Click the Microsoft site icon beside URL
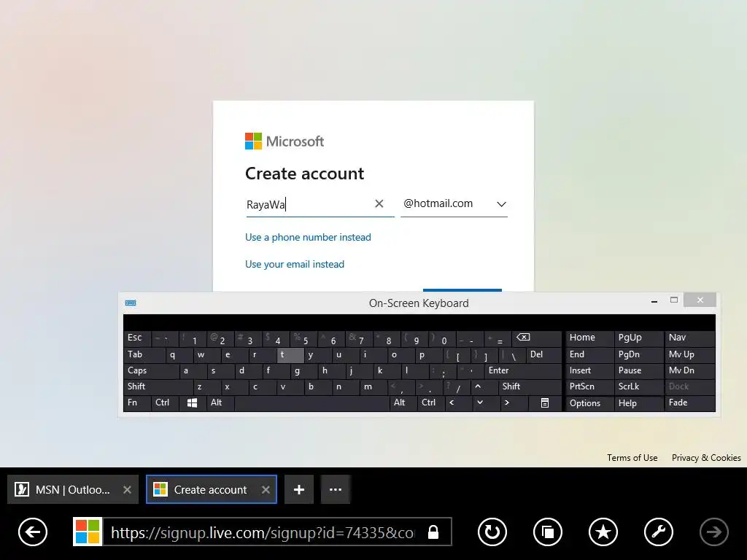 click(88, 532)
